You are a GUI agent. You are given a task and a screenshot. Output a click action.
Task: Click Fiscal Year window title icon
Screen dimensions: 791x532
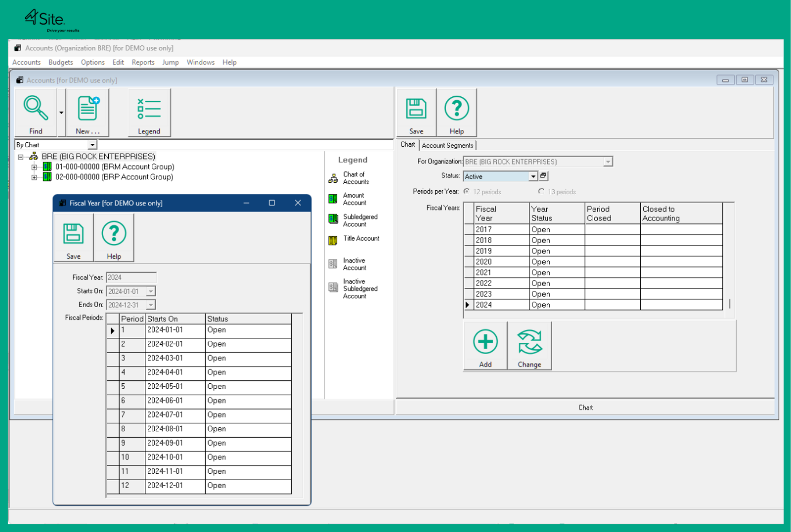[62, 203]
